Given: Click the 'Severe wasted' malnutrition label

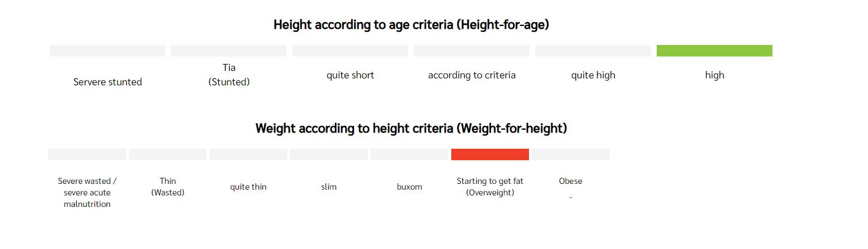Looking at the screenshot, I should [x=87, y=193].
